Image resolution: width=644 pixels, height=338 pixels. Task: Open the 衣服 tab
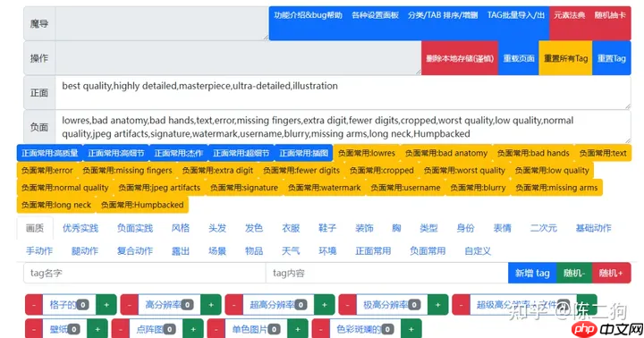coord(291,228)
